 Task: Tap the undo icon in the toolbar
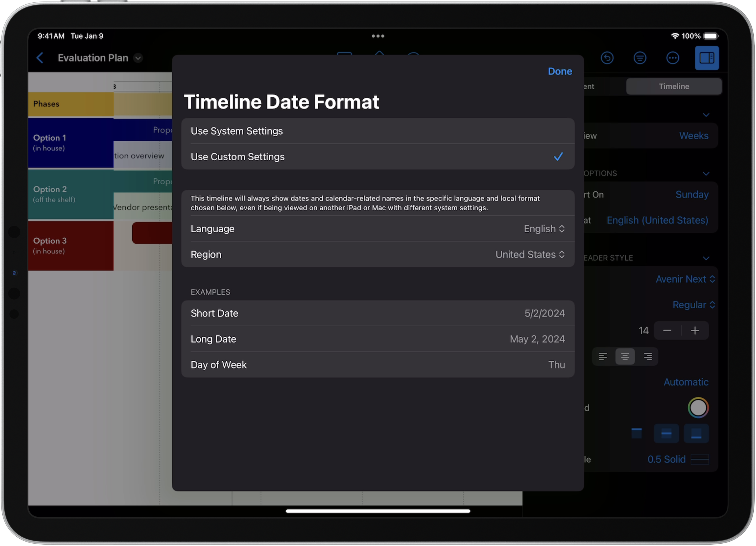coord(607,58)
